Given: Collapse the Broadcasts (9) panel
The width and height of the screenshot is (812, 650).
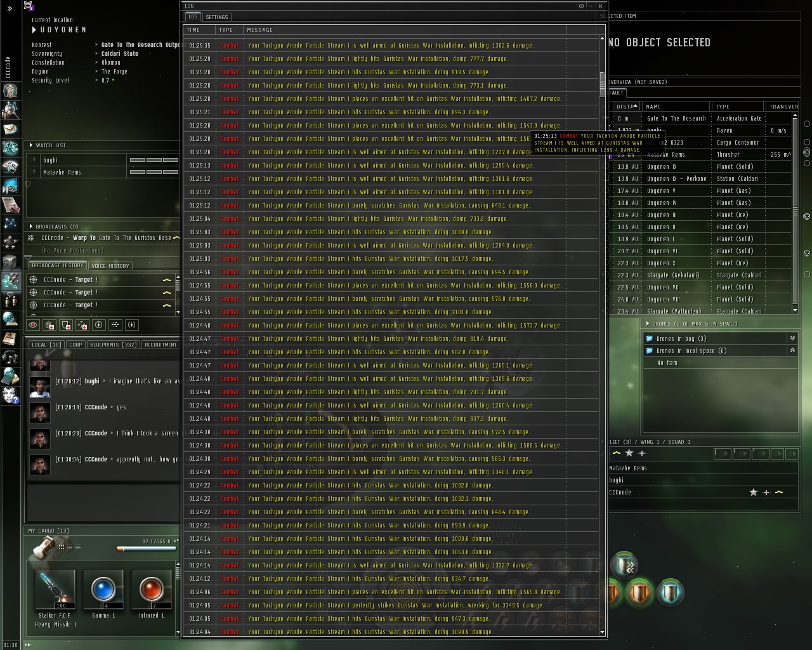Looking at the screenshot, I should coord(30,227).
